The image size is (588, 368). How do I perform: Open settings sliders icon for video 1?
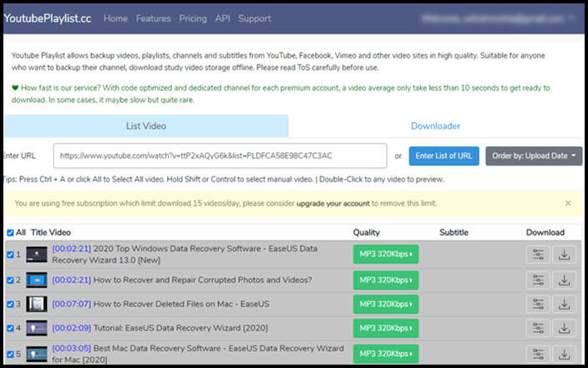[538, 254]
